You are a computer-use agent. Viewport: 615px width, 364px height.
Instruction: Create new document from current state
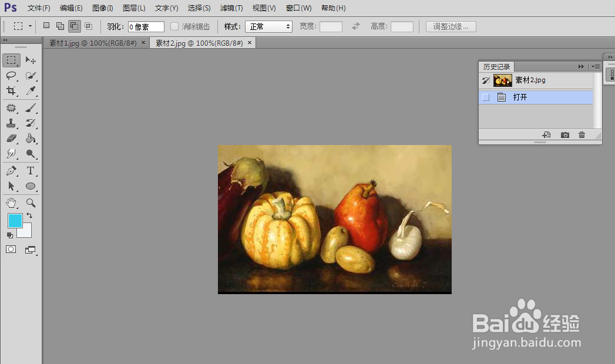pos(546,135)
